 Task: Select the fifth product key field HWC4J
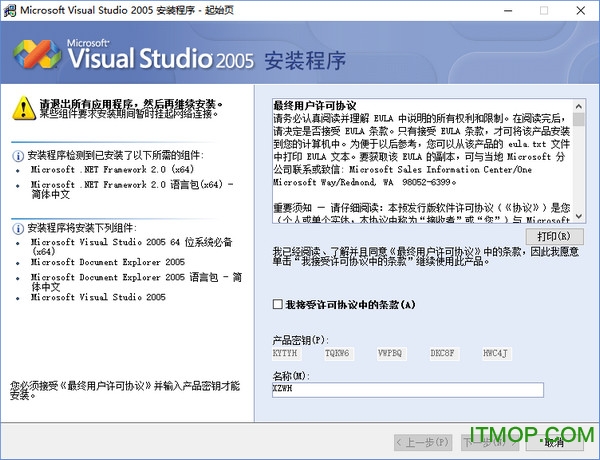(496, 353)
